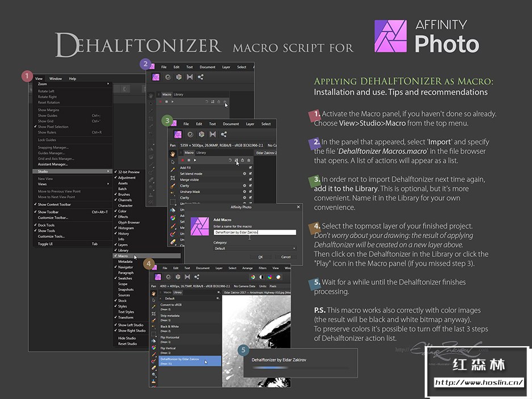Select the Black & White macro in the Library
The image size is (532, 399).
click(x=190, y=329)
